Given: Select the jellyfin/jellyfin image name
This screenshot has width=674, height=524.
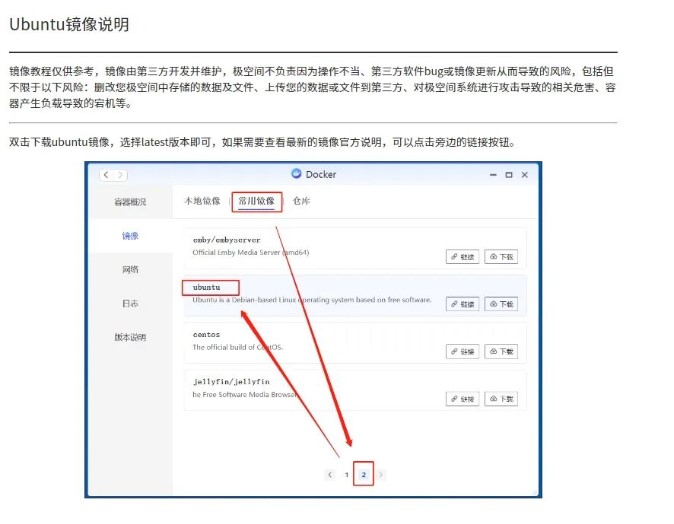Looking at the screenshot, I should (x=231, y=382).
